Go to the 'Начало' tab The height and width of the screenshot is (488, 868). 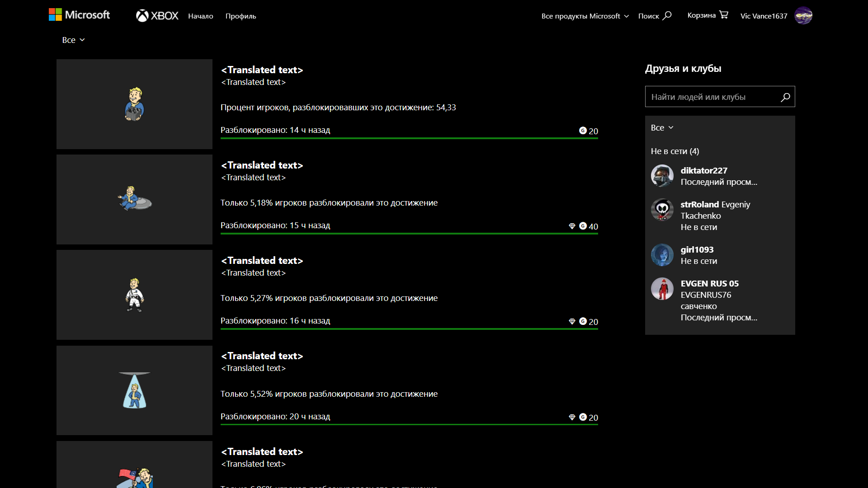click(201, 16)
